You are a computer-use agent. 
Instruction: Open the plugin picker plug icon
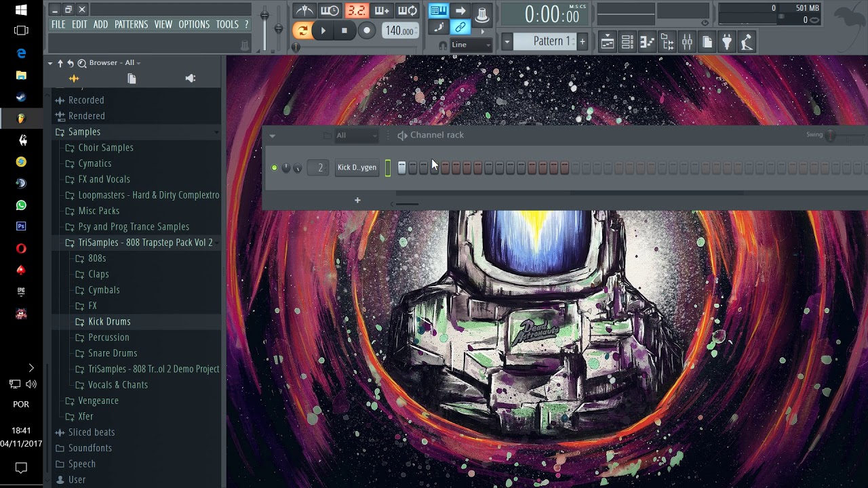point(727,43)
